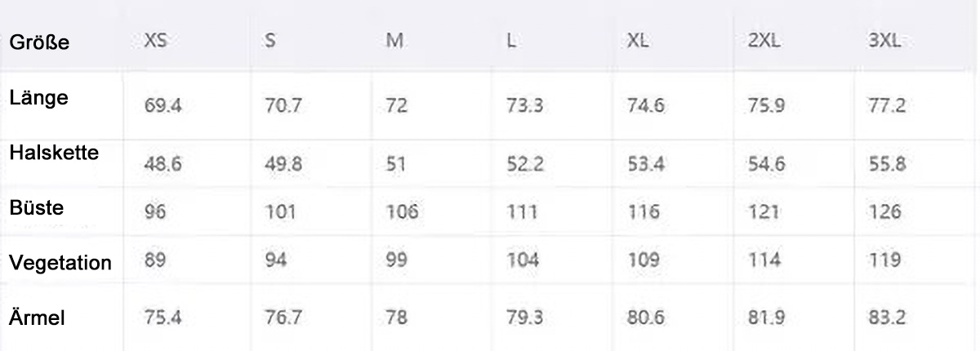Image resolution: width=980 pixels, height=351 pixels.
Task: Select the Ärmel row label
Action: [38, 318]
